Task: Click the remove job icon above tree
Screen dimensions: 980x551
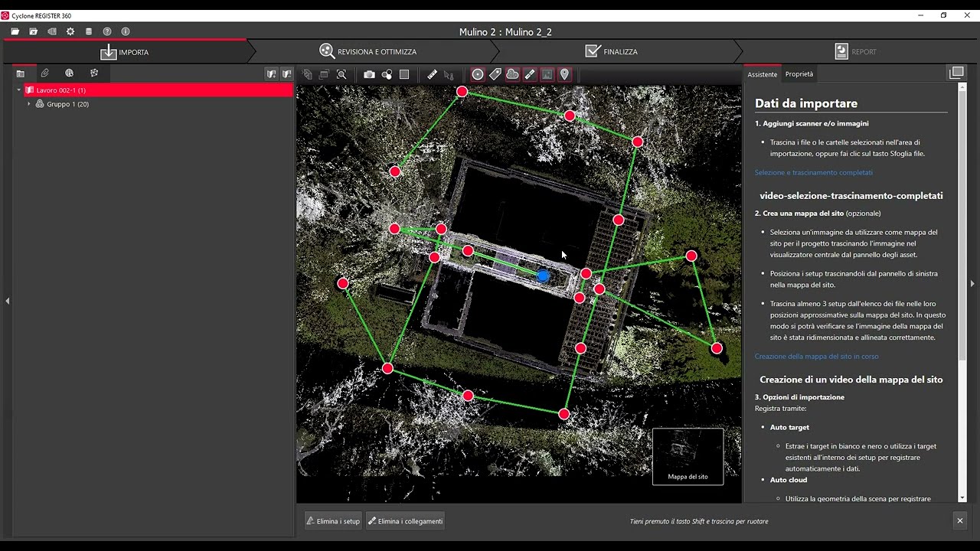Action: [286, 74]
